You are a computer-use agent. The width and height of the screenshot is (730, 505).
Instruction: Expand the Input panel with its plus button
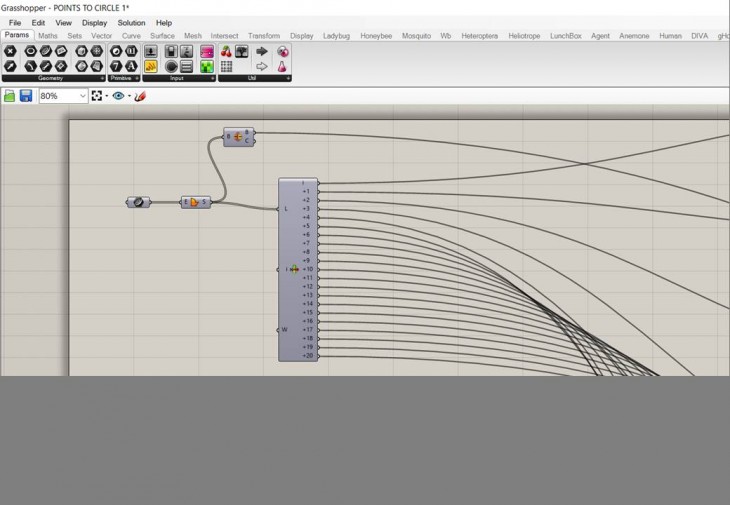pyautogui.click(x=211, y=78)
